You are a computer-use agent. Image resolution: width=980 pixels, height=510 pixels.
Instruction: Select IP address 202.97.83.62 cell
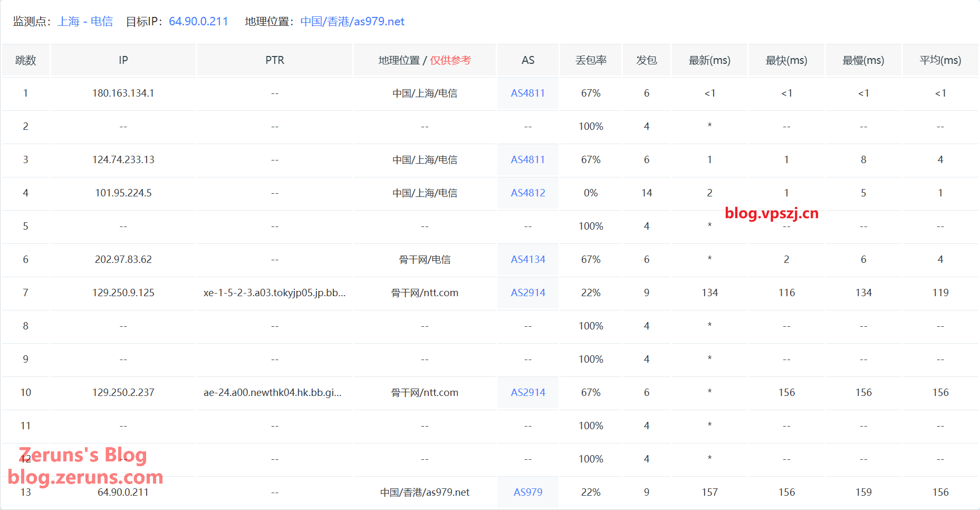pos(123,260)
